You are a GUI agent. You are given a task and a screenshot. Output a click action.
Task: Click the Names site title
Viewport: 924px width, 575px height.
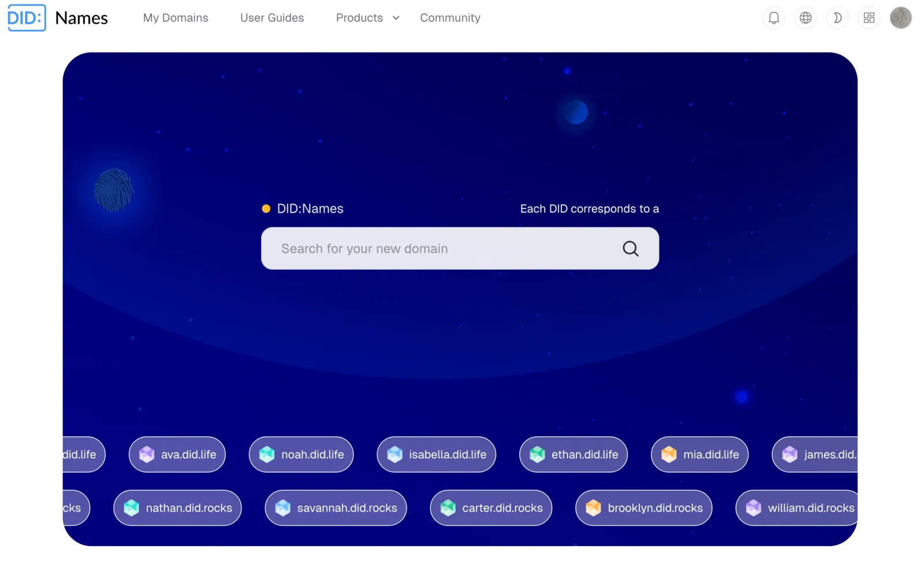pos(81,18)
